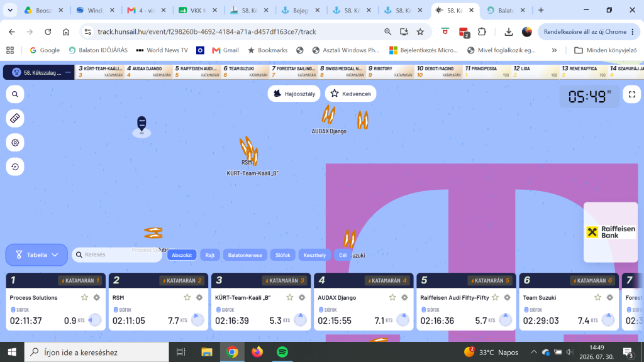Image resolution: width=644 pixels, height=362 pixels.
Task: Select the Keszthely filter tab
Action: tap(314, 255)
